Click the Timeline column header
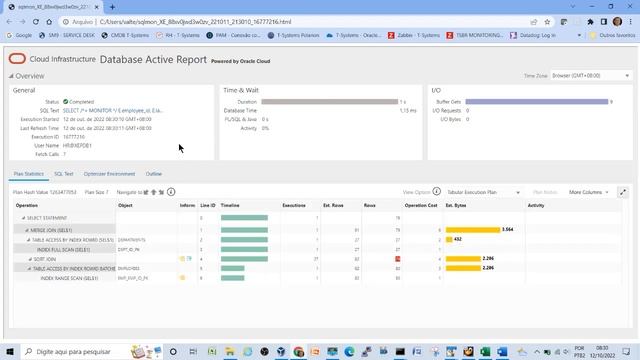 [230, 205]
